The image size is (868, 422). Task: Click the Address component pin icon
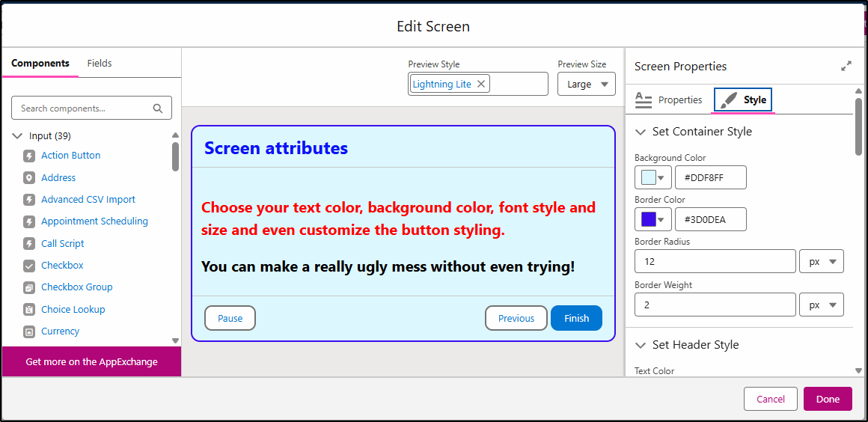(29, 178)
